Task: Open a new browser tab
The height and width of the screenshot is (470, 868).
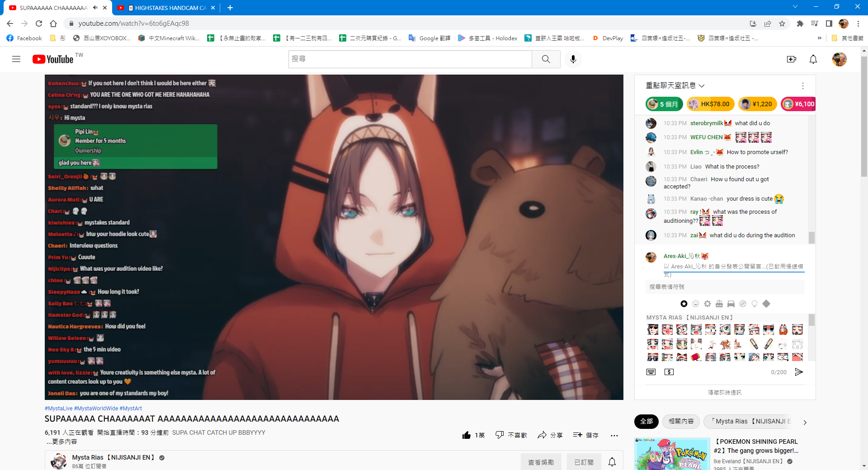Action: tap(230, 8)
